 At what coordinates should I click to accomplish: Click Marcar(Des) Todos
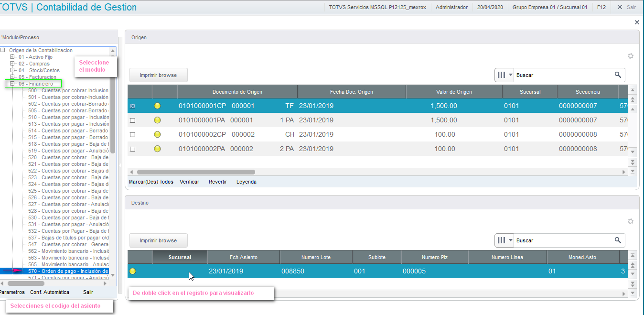(151, 182)
